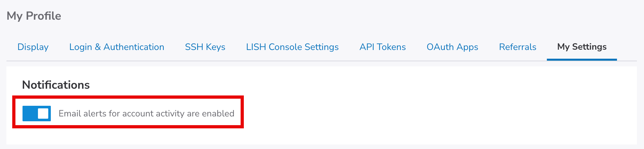Go to the SSH Keys tab

[x=205, y=47]
